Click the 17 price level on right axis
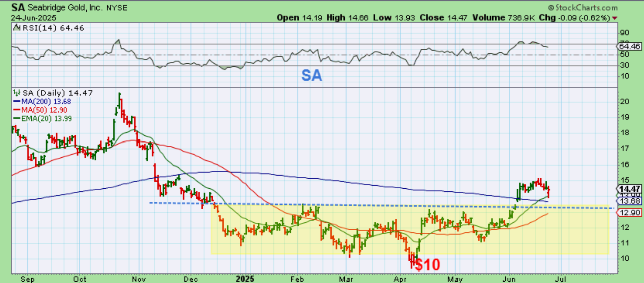This screenshot has width=644, height=283. pos(624,148)
